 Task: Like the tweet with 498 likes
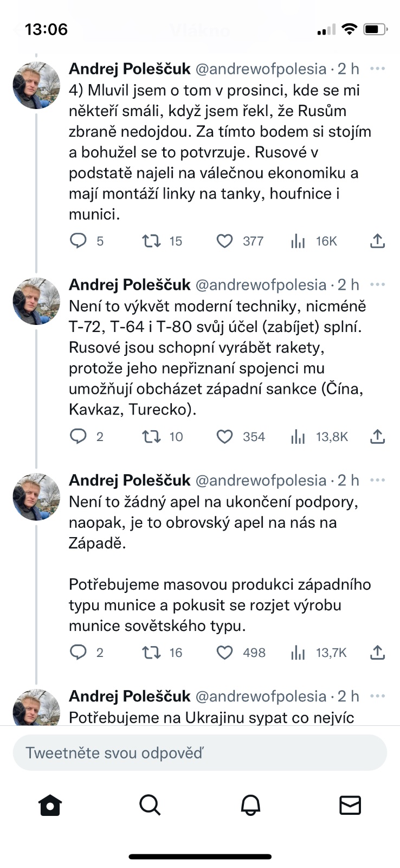tap(224, 653)
